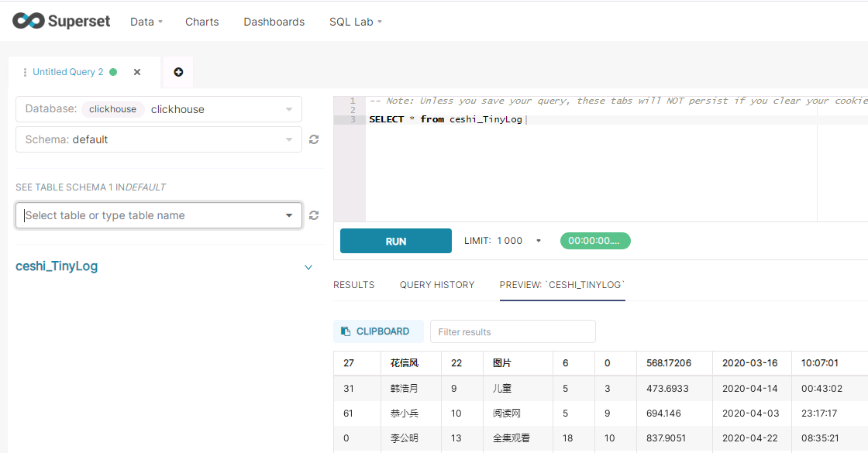The width and height of the screenshot is (868, 453).
Task: Click the 图片 column header
Action: tap(518, 363)
